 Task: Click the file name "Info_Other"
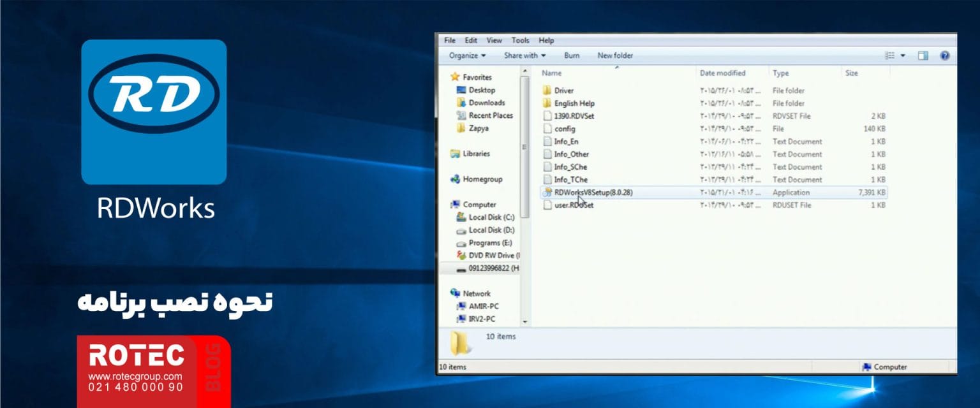tap(572, 154)
